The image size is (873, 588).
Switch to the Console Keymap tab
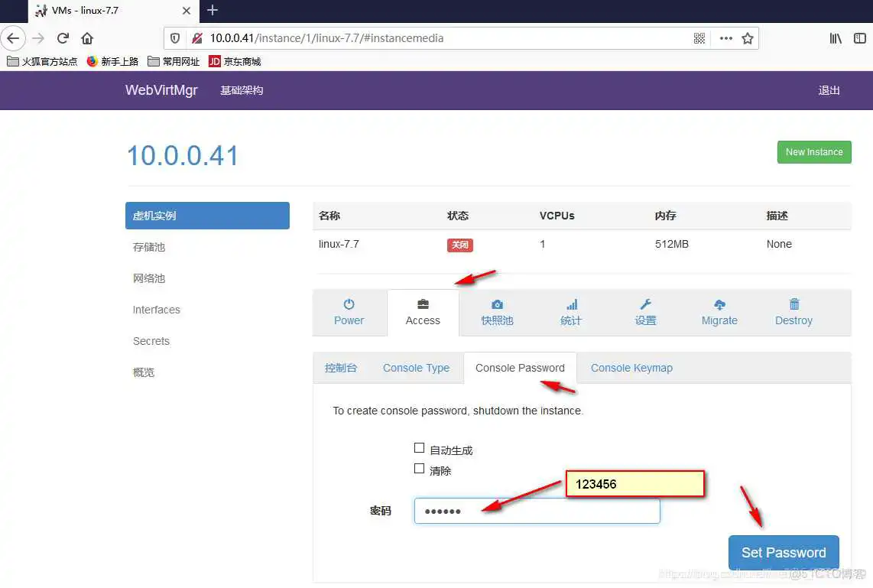tap(631, 368)
